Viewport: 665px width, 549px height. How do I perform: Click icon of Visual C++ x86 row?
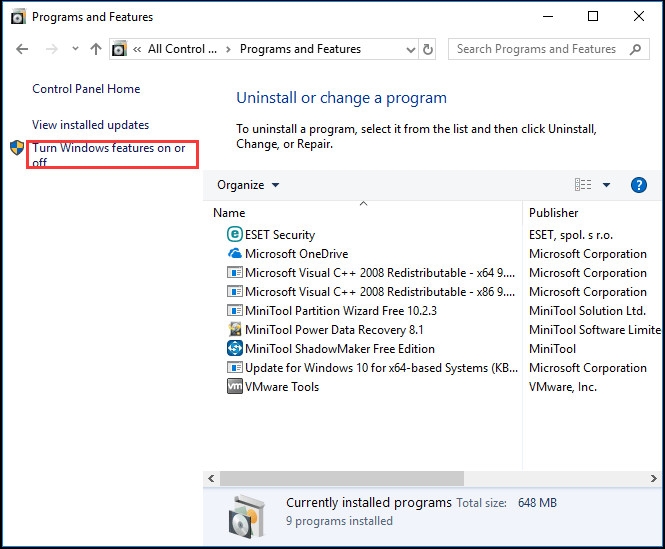[x=235, y=291]
